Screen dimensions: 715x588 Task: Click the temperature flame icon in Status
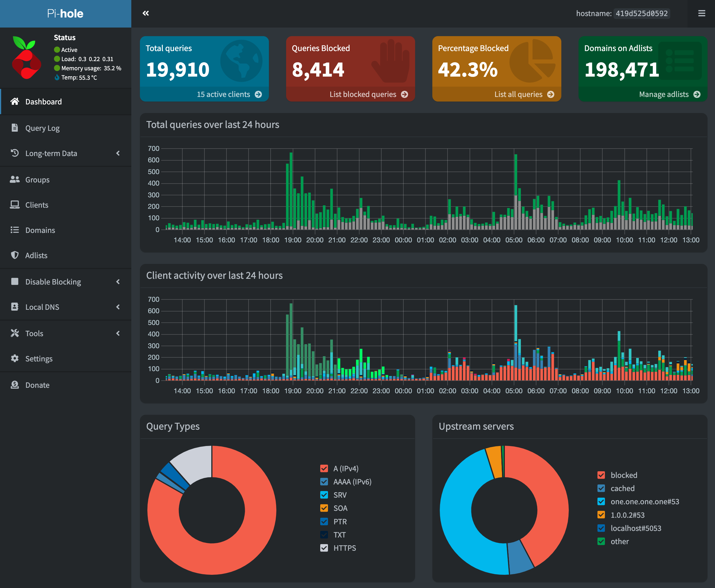(x=57, y=77)
